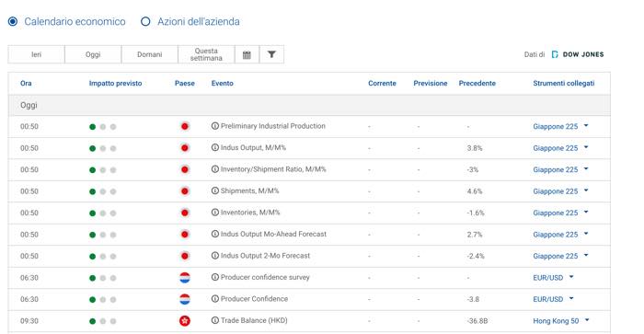The width and height of the screenshot is (644, 334).
Task: Click the Dow Jones logo
Action: 578,54
